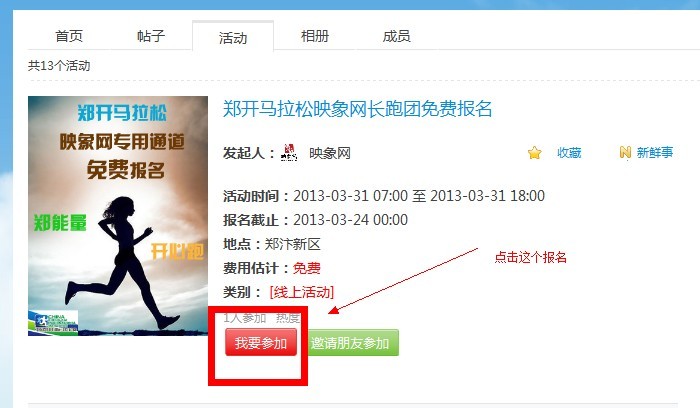Click the 新鲜事 text link
700x408 pixels.
click(655, 153)
